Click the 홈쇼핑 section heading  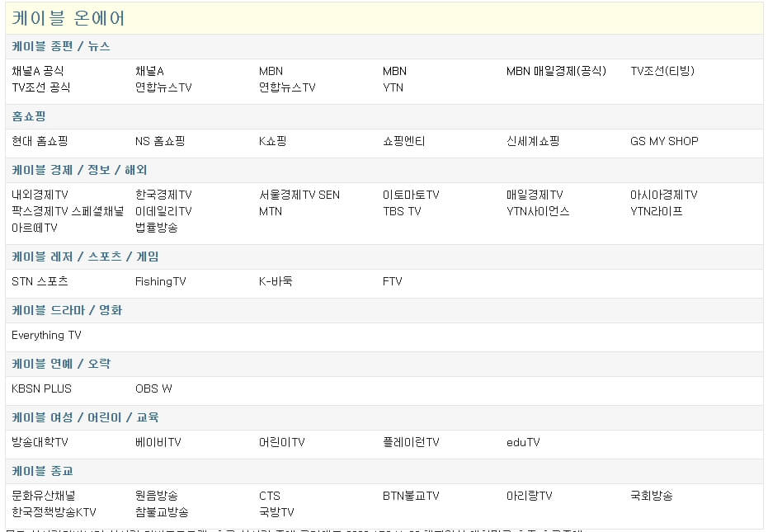(28, 116)
